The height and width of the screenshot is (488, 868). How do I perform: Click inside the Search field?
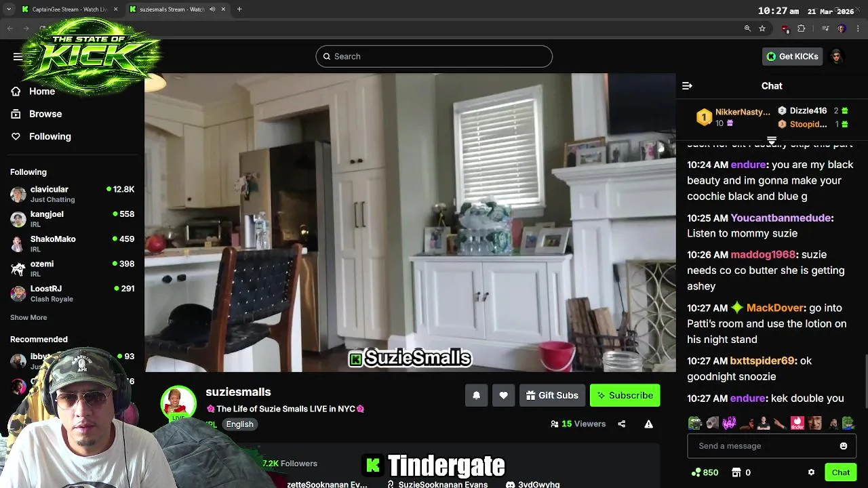click(x=434, y=56)
